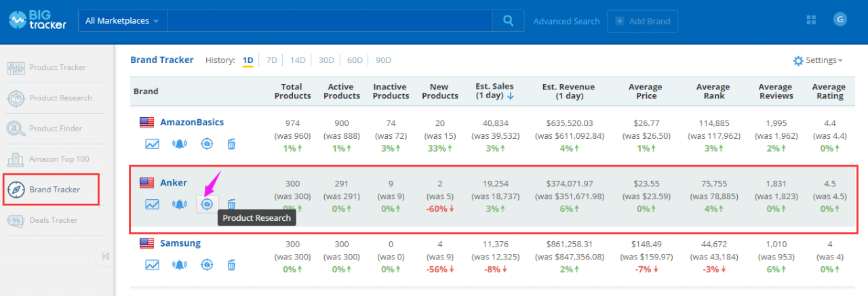
Task: Click Samsung average price $148.49
Action: [646, 243]
